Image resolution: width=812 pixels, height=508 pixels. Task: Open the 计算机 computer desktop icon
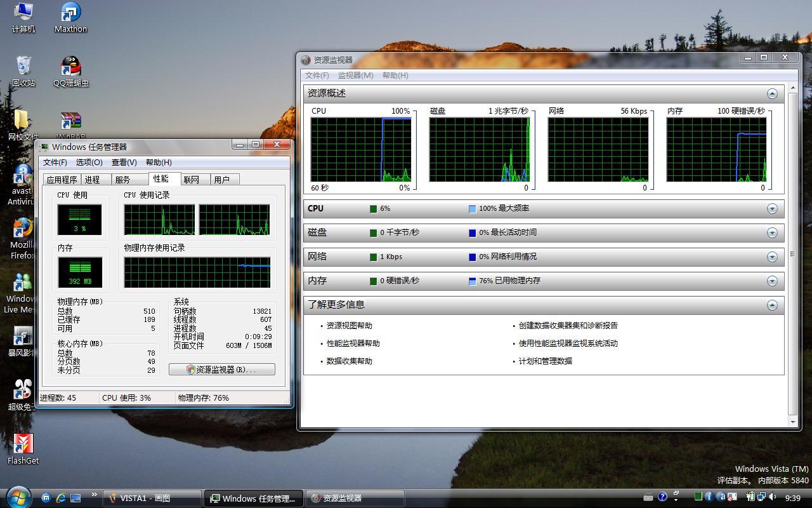tap(23, 14)
